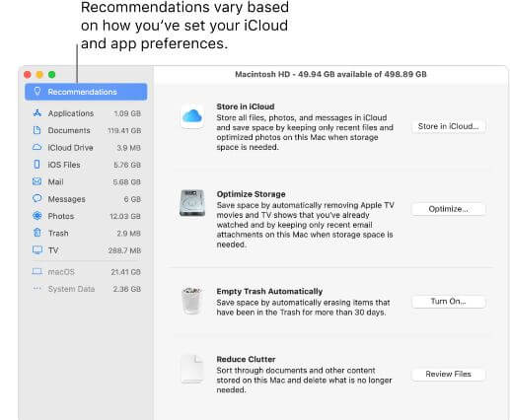The image size is (510, 420).
Task: Click the 2.36 GB System Data size
Action: pos(127,289)
